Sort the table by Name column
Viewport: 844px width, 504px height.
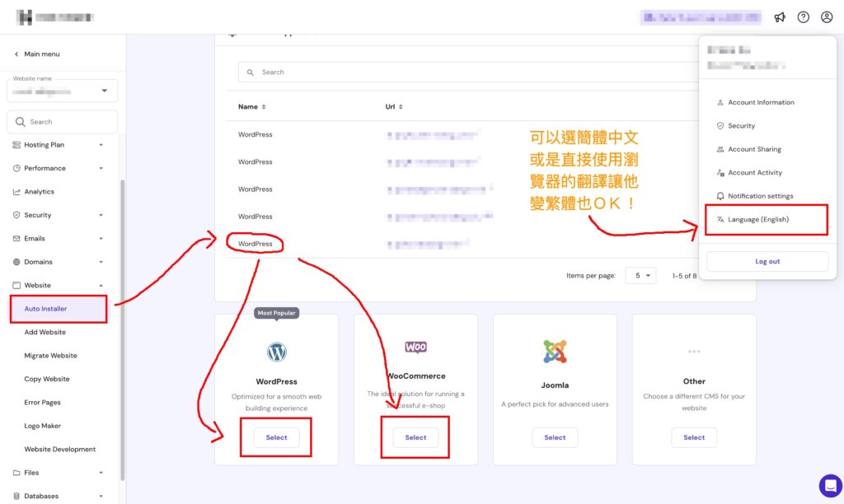(x=252, y=107)
